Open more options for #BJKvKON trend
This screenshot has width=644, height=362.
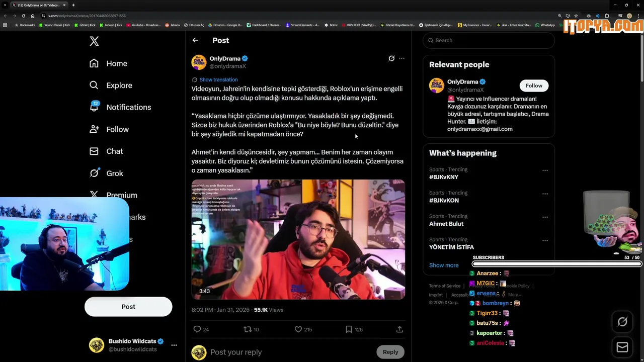tap(545, 194)
